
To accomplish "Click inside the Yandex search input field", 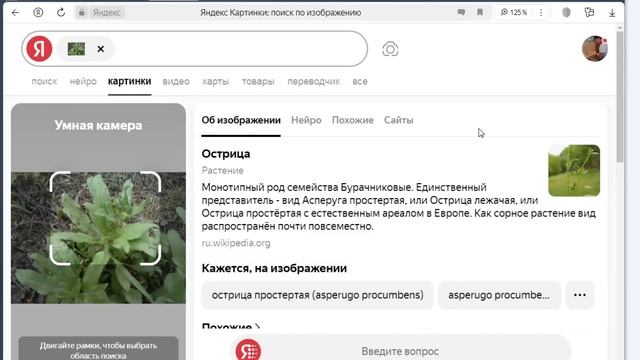I will point(241,49).
